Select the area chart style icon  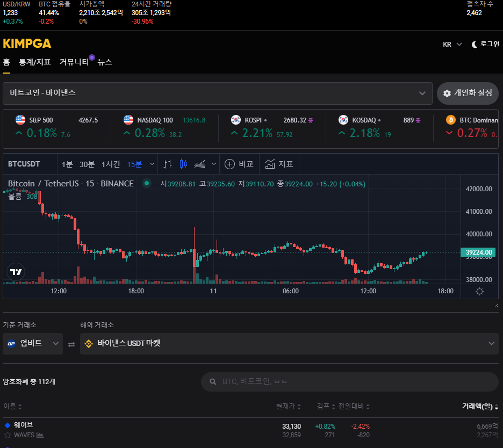click(x=199, y=164)
